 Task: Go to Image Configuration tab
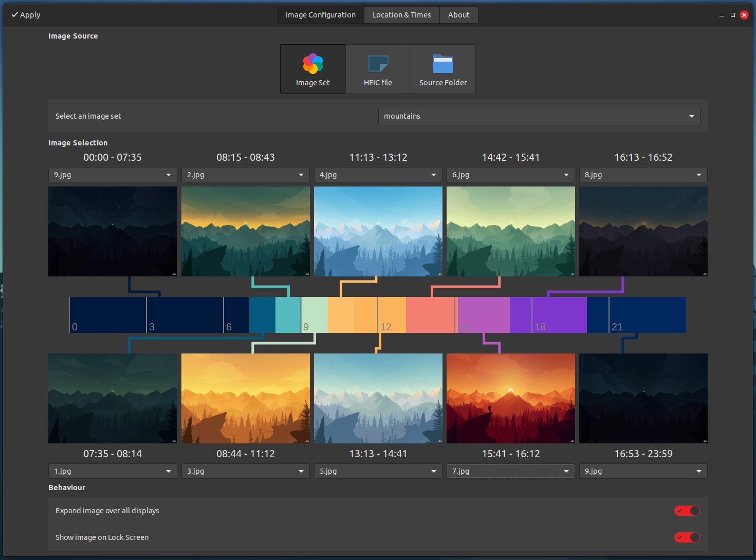320,15
